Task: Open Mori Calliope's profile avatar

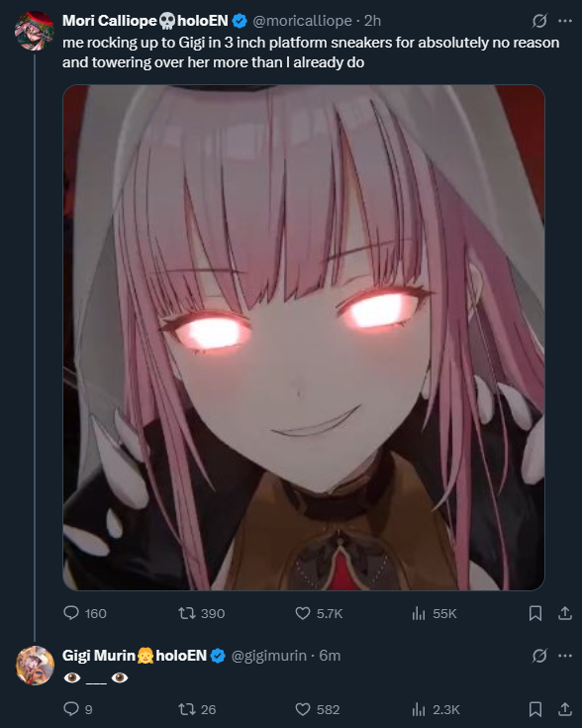Action: coord(35,31)
